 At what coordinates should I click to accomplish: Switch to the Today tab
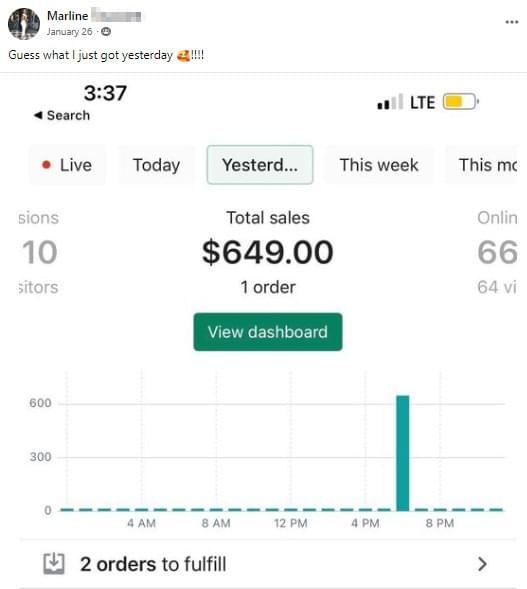pos(157,165)
